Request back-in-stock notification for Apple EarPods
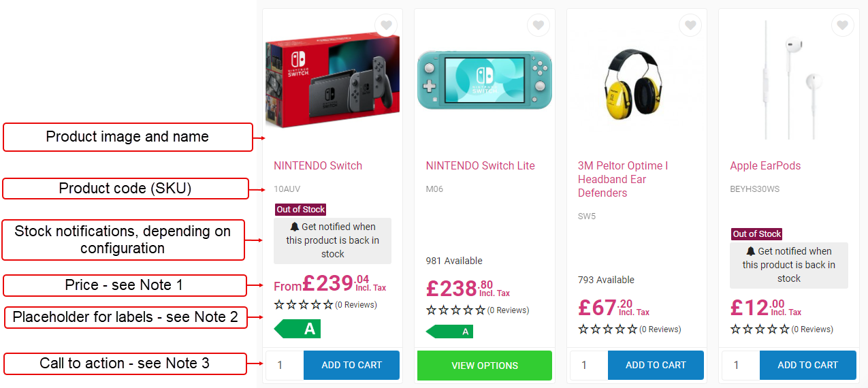The width and height of the screenshot is (868, 388). click(788, 265)
